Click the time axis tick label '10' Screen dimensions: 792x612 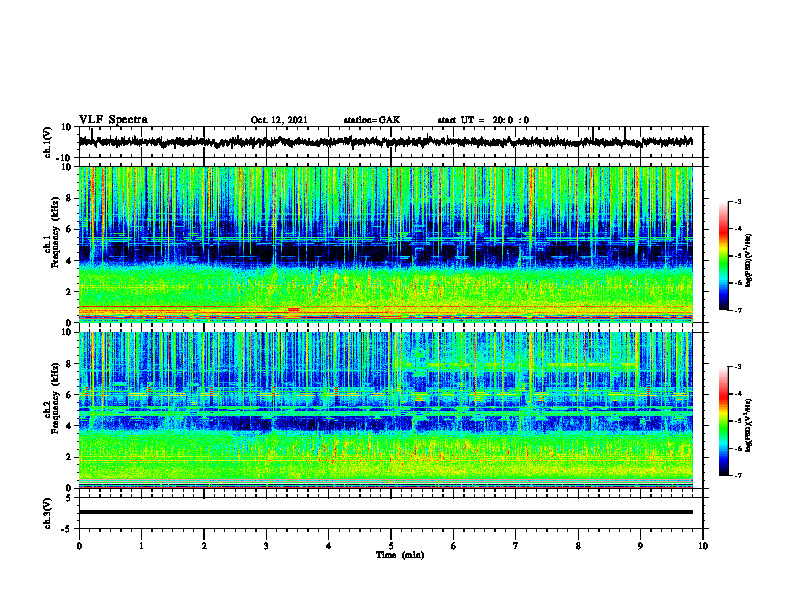coord(703,546)
